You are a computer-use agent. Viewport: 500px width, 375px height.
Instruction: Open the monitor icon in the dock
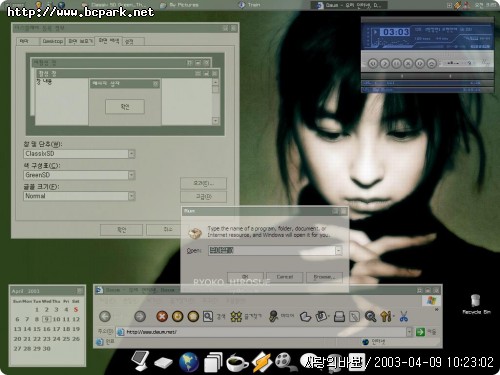[140, 361]
